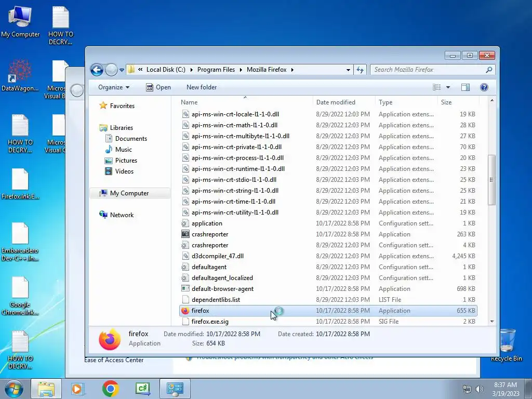Image resolution: width=532 pixels, height=399 pixels.
Task: Expand arrow after Program Files breadcrumb
Action: pyautogui.click(x=241, y=70)
